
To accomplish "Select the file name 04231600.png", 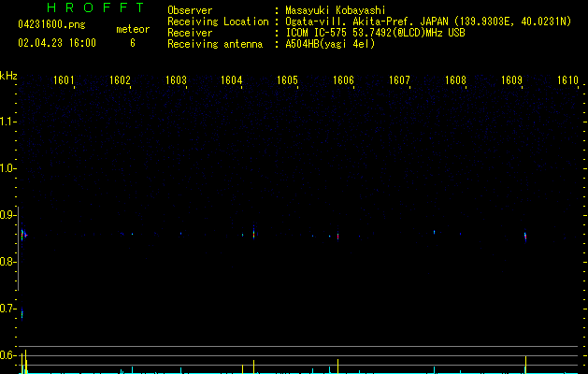I will coord(51,24).
